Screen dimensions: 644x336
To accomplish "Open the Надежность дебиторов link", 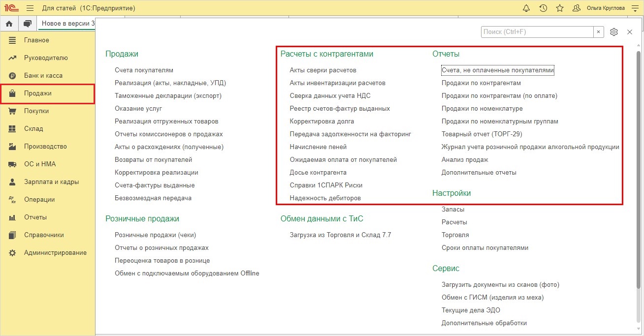I will [325, 198].
